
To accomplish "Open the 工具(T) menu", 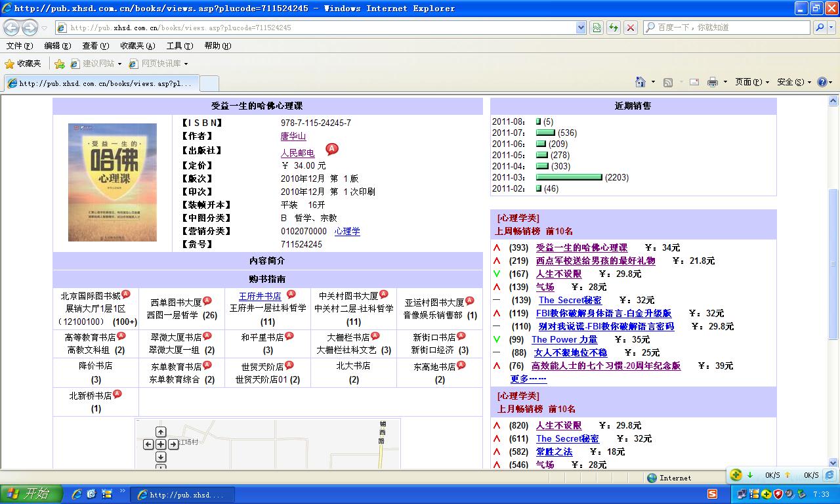I will point(180,46).
